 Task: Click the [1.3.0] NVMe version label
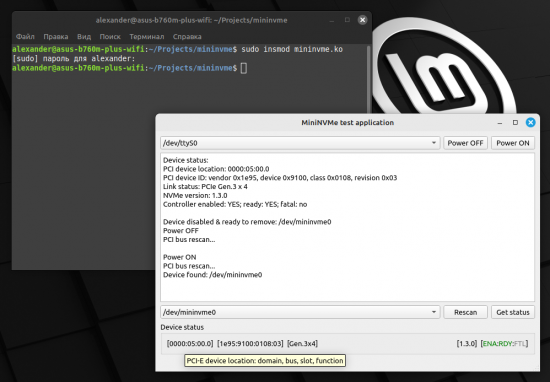point(467,344)
